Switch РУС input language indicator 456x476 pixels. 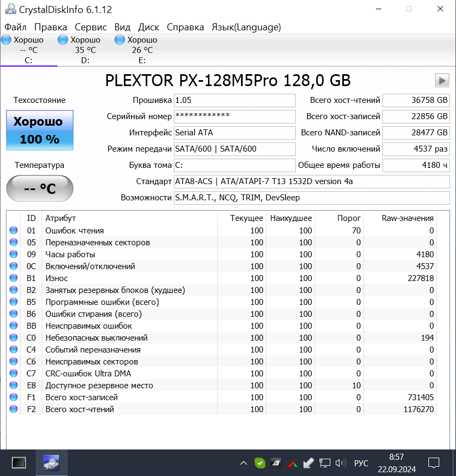tap(361, 463)
